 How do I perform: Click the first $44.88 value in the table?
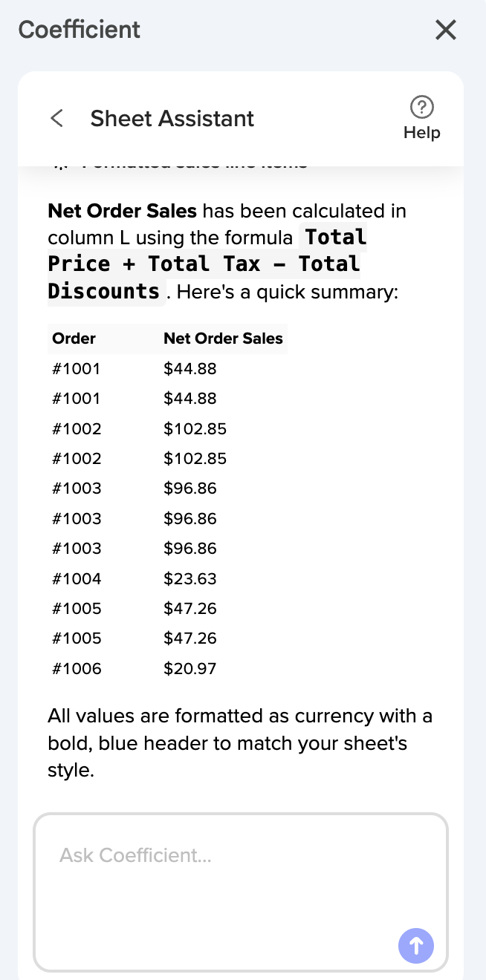coord(190,368)
